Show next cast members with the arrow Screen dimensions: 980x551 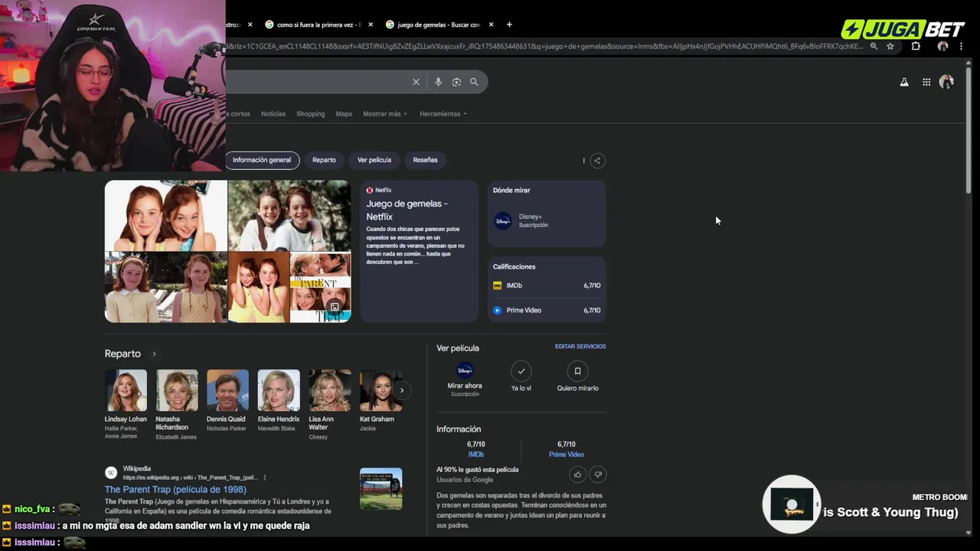pyautogui.click(x=401, y=390)
